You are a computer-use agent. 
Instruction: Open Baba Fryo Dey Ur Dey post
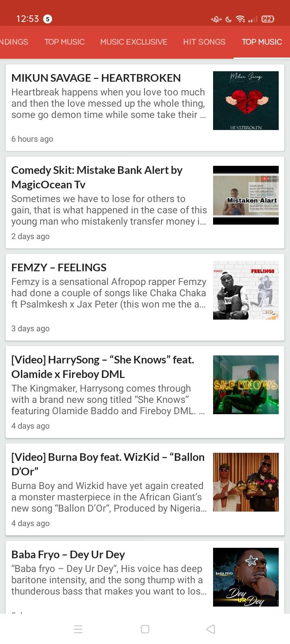tap(68, 554)
